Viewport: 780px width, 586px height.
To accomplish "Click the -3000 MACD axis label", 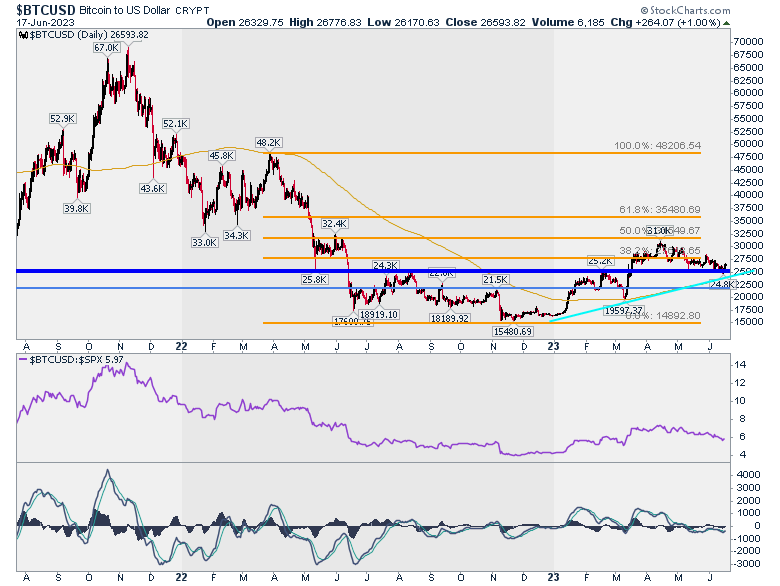I will [x=748, y=564].
